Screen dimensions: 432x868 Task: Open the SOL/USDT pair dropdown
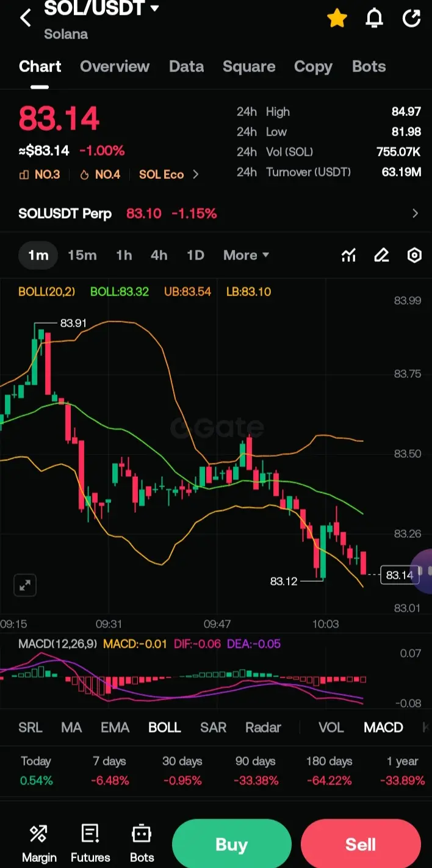(x=101, y=9)
